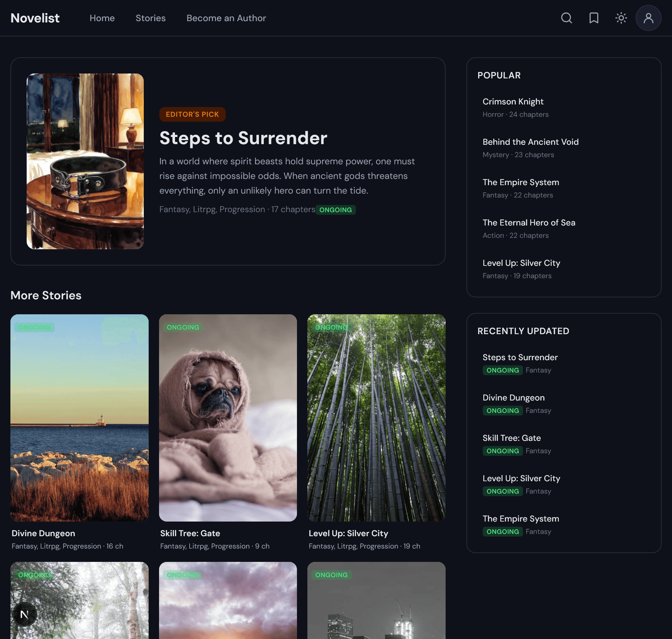The height and width of the screenshot is (639, 672).
Task: Select The Eternal Hero of Sea
Action: click(529, 223)
